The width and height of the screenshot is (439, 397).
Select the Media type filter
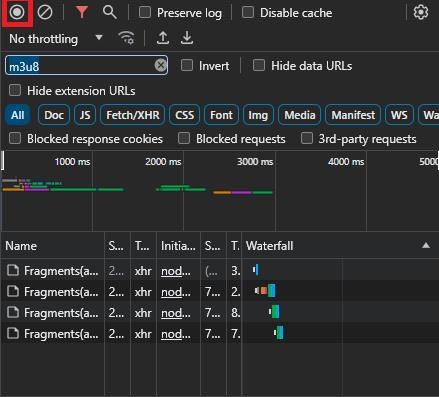tap(300, 115)
